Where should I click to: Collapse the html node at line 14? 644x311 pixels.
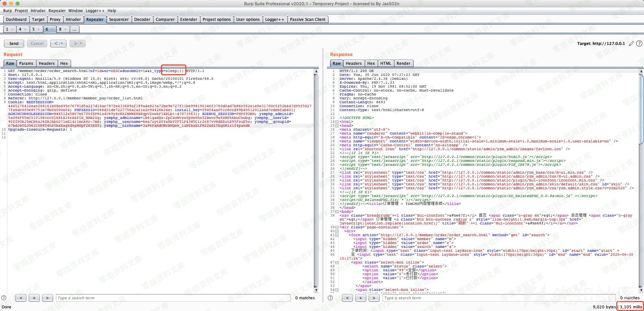[x=337, y=122]
